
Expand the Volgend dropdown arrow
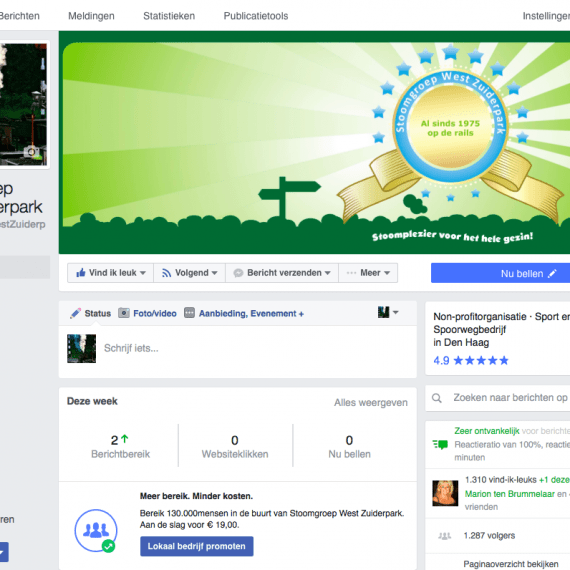point(214,273)
